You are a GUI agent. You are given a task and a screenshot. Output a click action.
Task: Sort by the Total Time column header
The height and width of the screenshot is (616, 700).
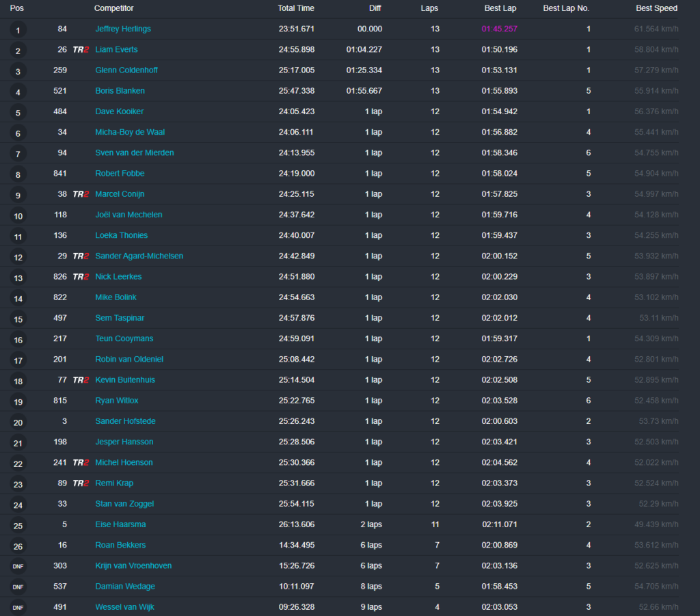point(295,8)
